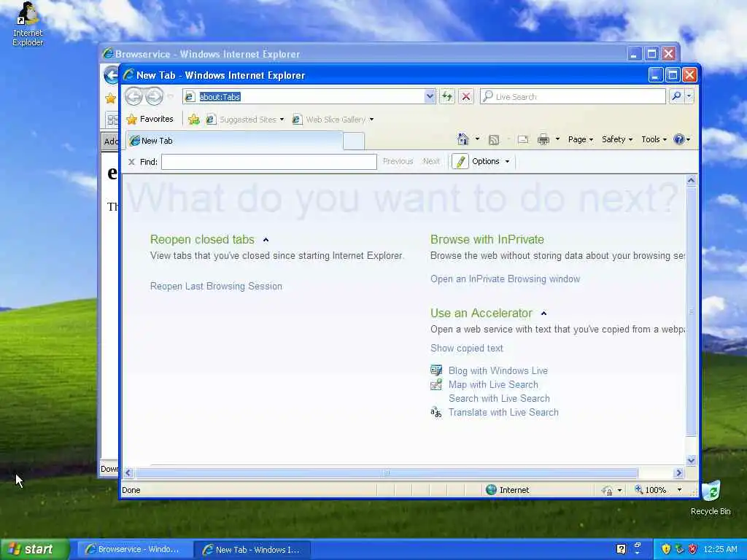Open search provider dropdown arrow

tap(689, 97)
